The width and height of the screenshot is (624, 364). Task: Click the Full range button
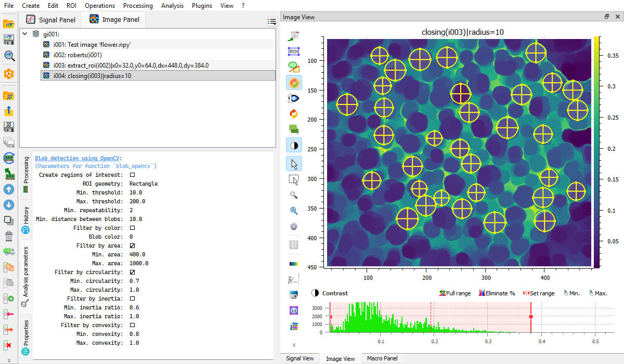455,293
